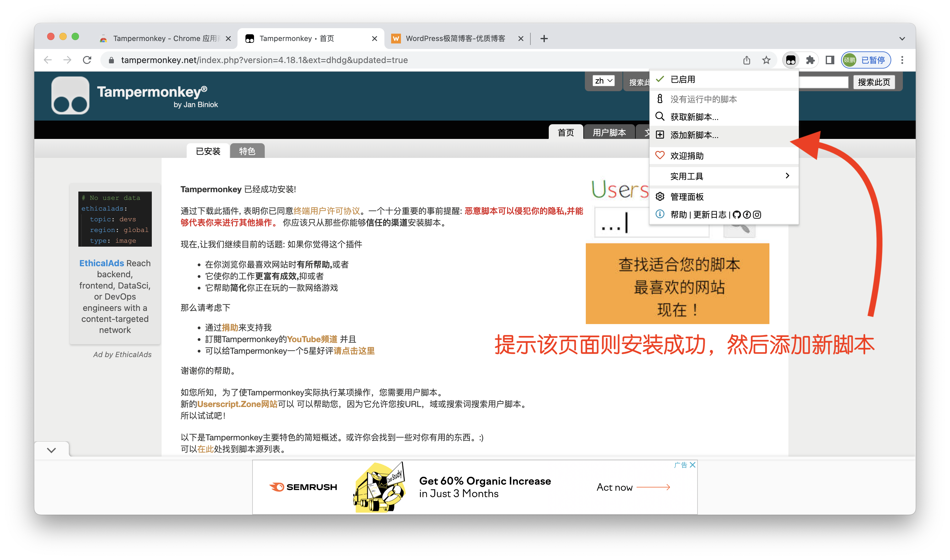
Task: Open the Chrome Extensions puzzle icon
Action: (810, 60)
